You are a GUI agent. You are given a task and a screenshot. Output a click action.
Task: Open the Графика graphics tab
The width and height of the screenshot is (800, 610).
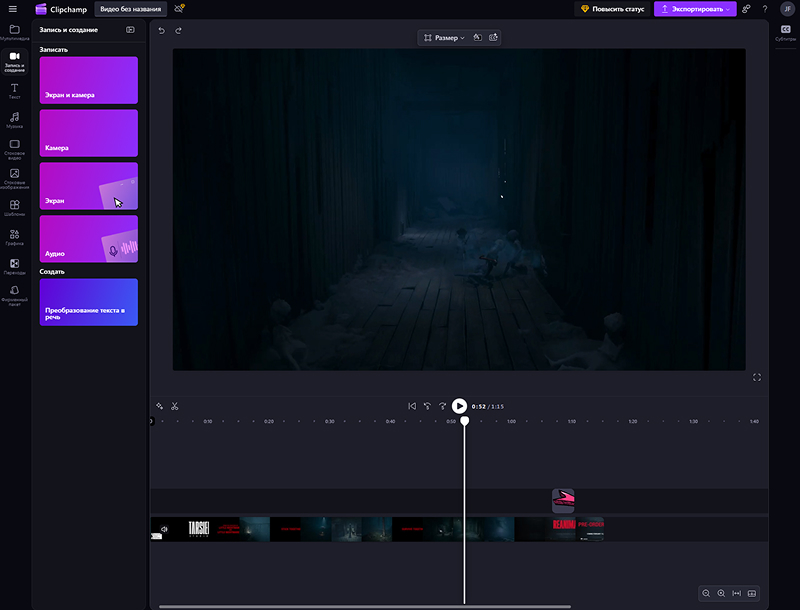tap(14, 237)
